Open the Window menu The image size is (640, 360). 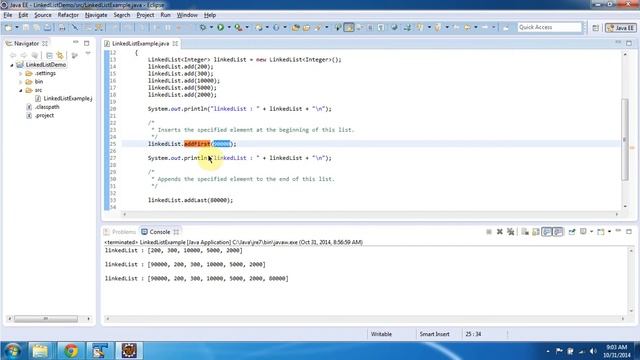(x=187, y=15)
